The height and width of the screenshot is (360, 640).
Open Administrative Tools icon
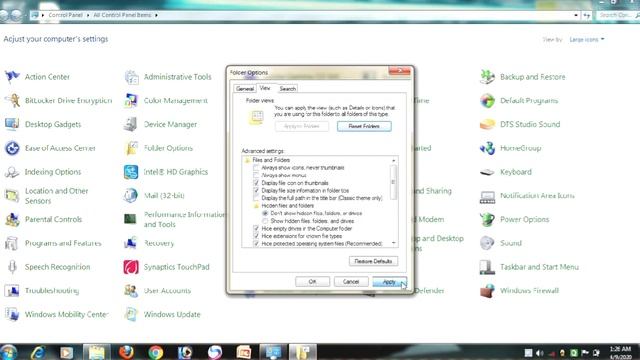(131, 77)
